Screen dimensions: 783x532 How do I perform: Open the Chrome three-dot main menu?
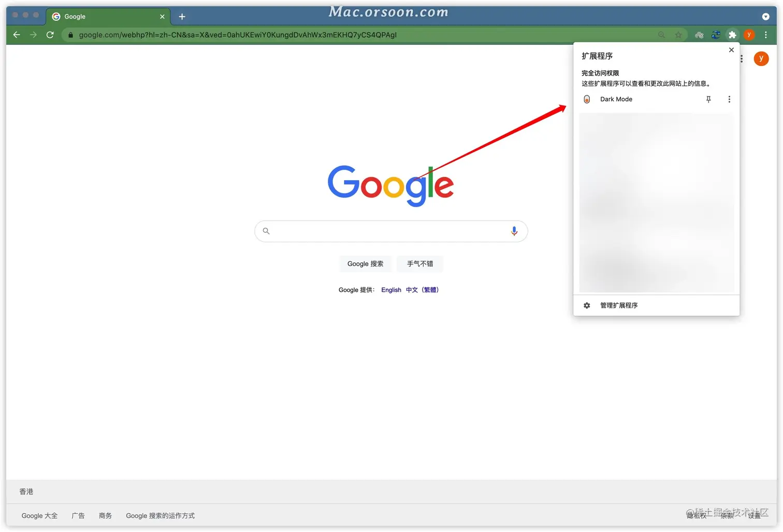pyautogui.click(x=766, y=35)
